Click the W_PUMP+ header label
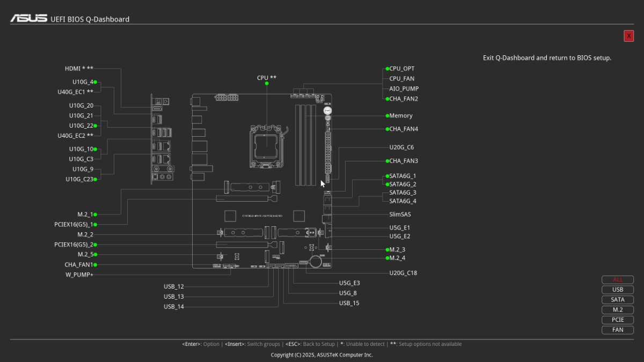Image resolution: width=644 pixels, height=362 pixels. click(x=79, y=275)
